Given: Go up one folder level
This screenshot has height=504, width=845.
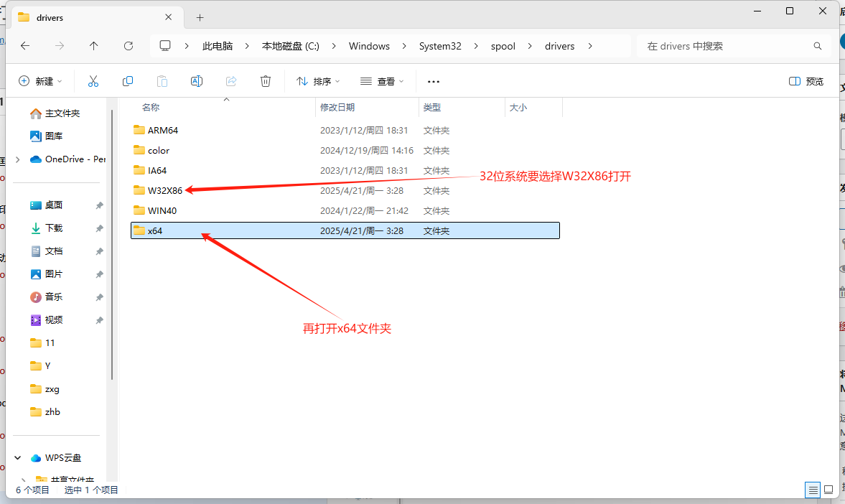Looking at the screenshot, I should (x=94, y=46).
